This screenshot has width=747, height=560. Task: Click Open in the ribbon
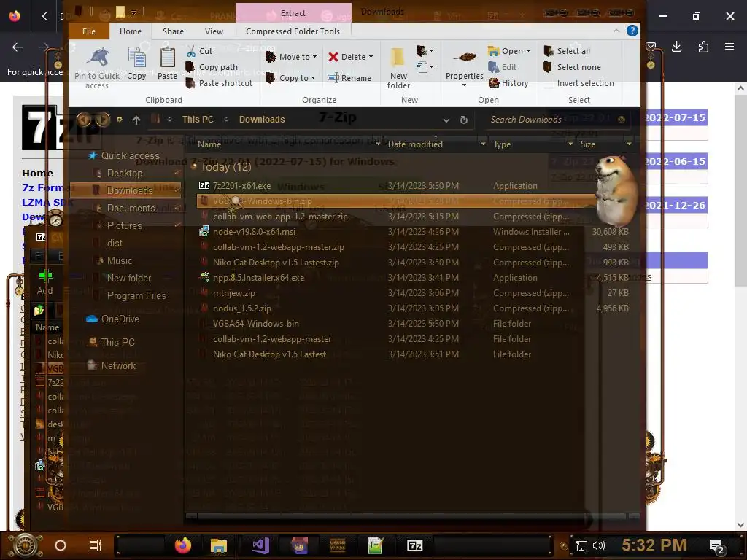pyautogui.click(x=508, y=51)
